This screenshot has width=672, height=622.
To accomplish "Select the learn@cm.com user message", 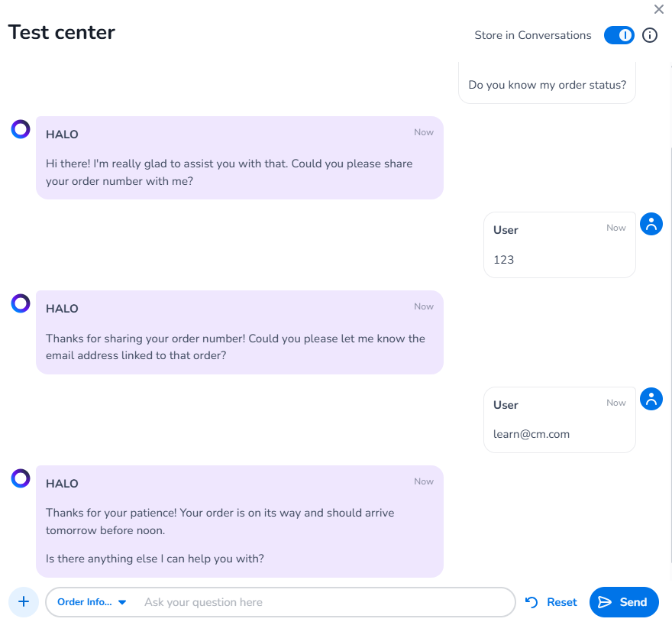I will pyautogui.click(x=559, y=420).
